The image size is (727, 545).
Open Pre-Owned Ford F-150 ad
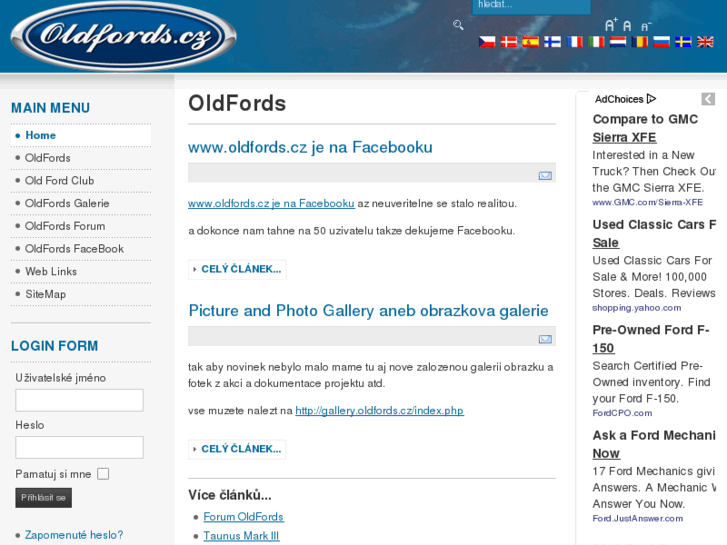click(x=651, y=339)
